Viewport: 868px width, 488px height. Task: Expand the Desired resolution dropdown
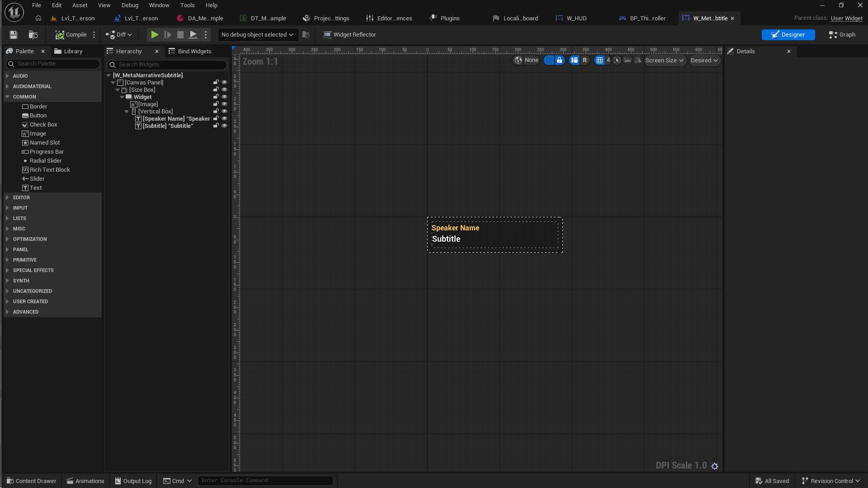[x=704, y=60]
